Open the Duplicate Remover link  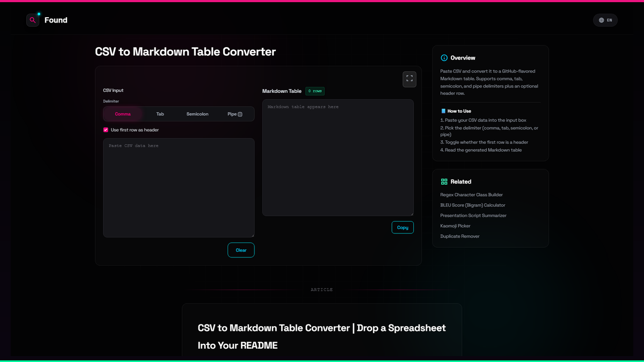pyautogui.click(x=460, y=236)
